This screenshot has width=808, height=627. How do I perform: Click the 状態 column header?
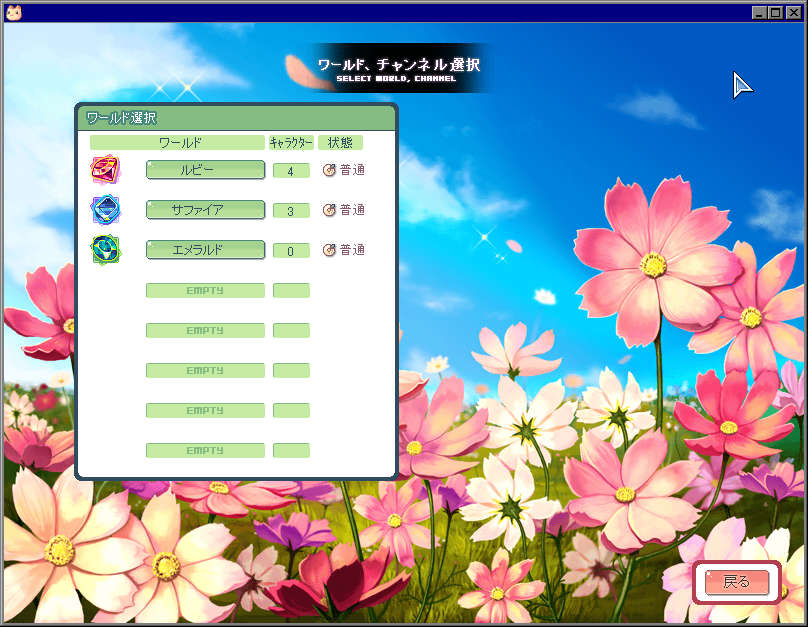point(340,143)
